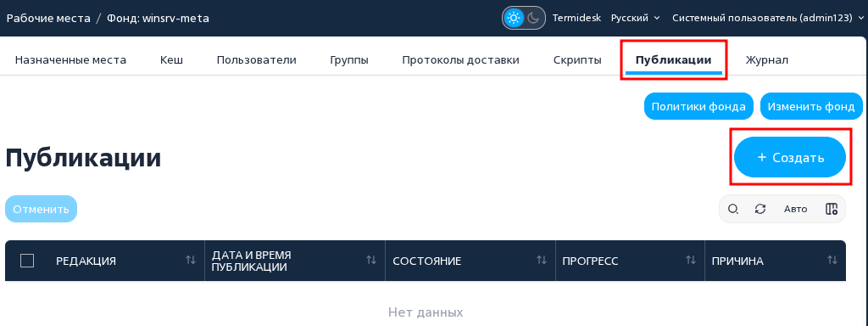Screen dimensions: 868x326
Task: Open search in publications table toolbar
Action: (x=733, y=209)
